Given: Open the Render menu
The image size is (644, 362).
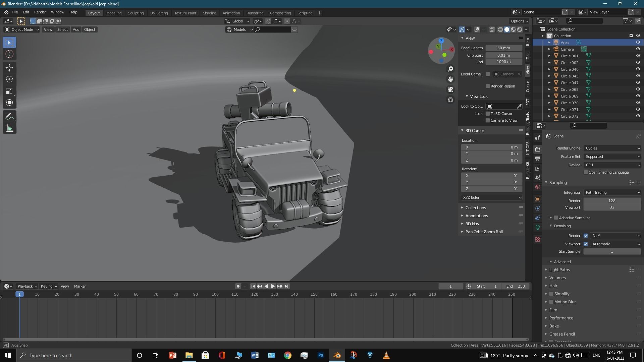Looking at the screenshot, I should coord(40,12).
